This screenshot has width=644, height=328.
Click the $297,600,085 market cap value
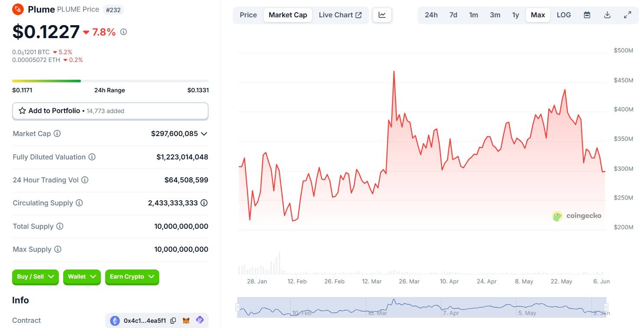click(174, 133)
